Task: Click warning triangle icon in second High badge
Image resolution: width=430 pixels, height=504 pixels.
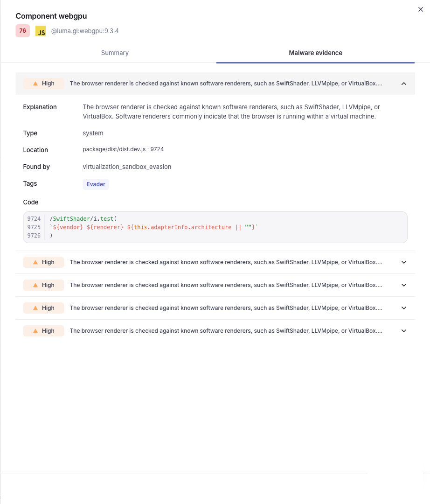Action: 35,262
